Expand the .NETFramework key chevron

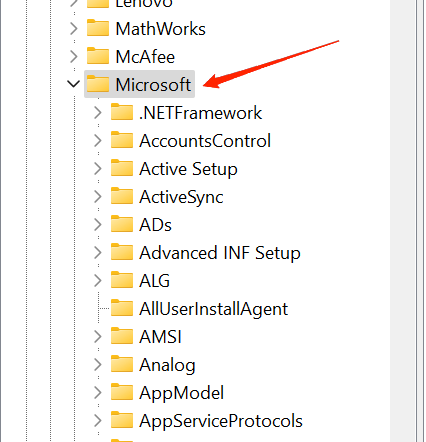(x=98, y=113)
